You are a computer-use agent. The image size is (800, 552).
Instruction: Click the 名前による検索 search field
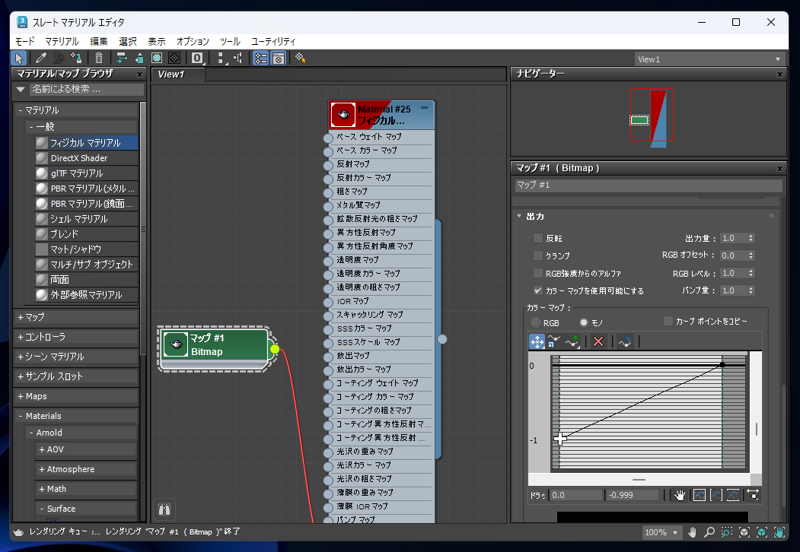click(87, 89)
